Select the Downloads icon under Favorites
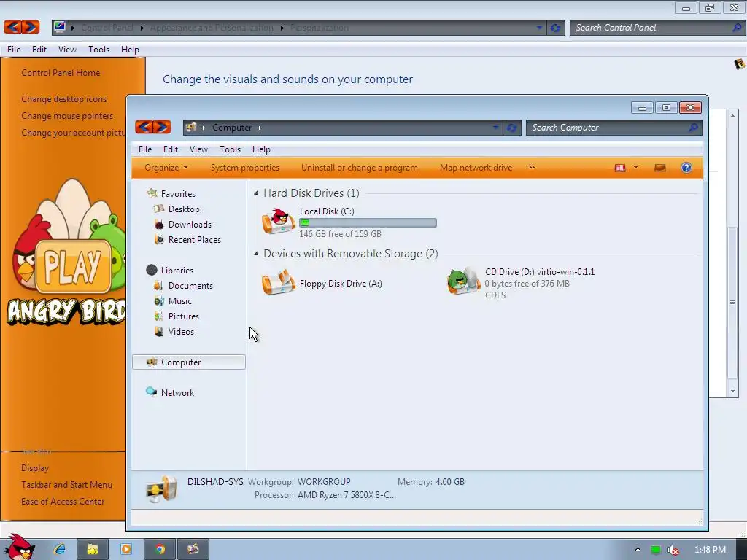The height and width of the screenshot is (560, 747). pyautogui.click(x=158, y=225)
